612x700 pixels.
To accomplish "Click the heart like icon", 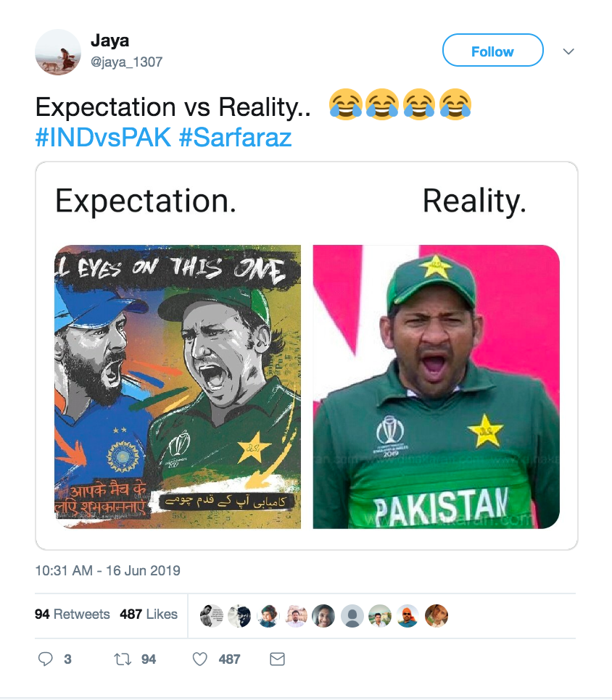I will 200,659.
